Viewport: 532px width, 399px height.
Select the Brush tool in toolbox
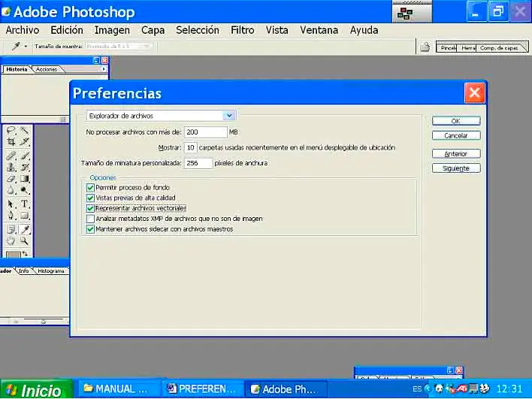(24, 156)
